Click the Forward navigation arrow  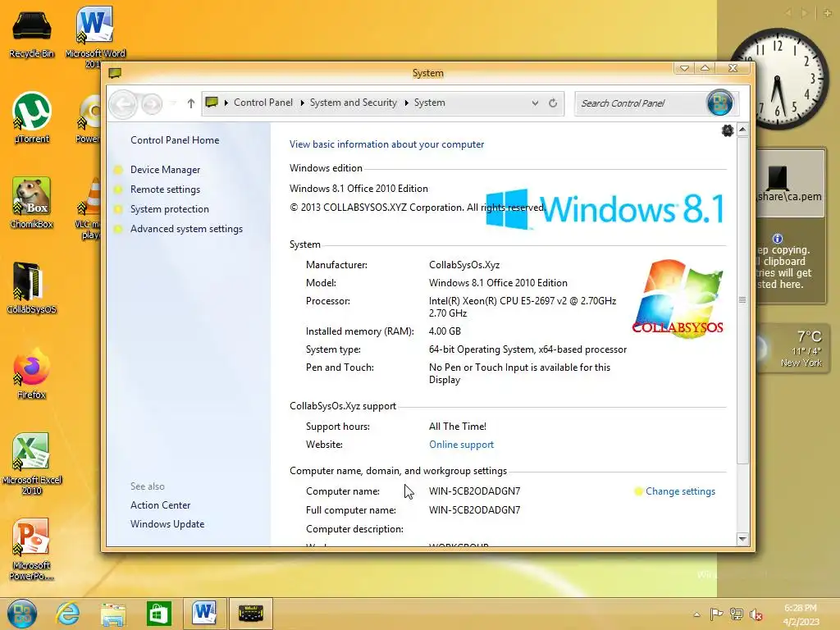[152, 103]
